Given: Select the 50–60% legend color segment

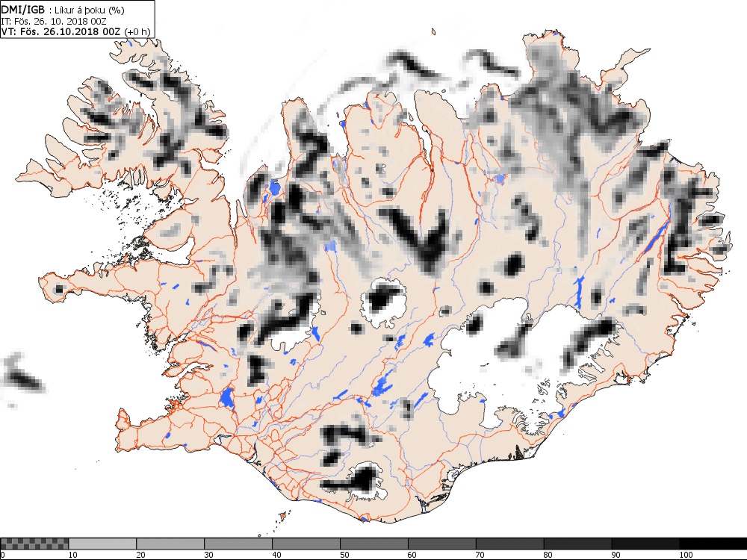Looking at the screenshot, I should 374,544.
